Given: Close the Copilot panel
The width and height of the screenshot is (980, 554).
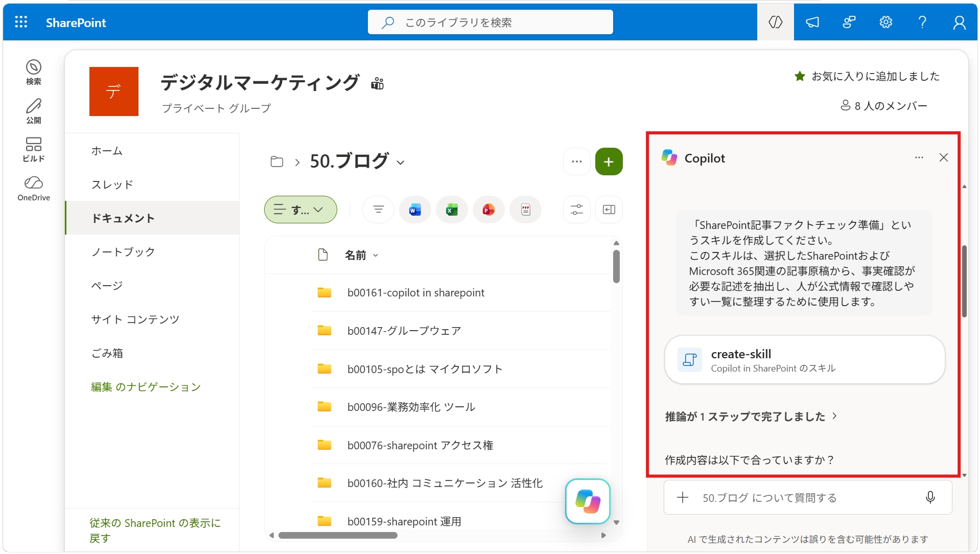Looking at the screenshot, I should coord(943,158).
